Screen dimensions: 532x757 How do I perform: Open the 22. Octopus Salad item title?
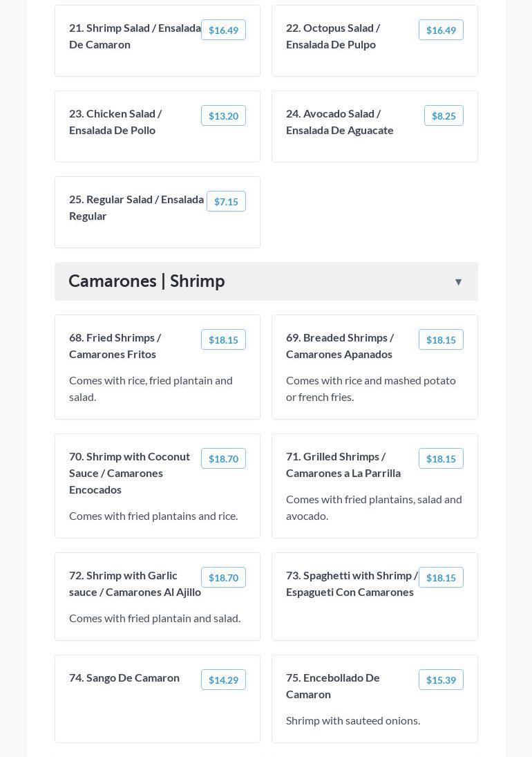pos(333,36)
